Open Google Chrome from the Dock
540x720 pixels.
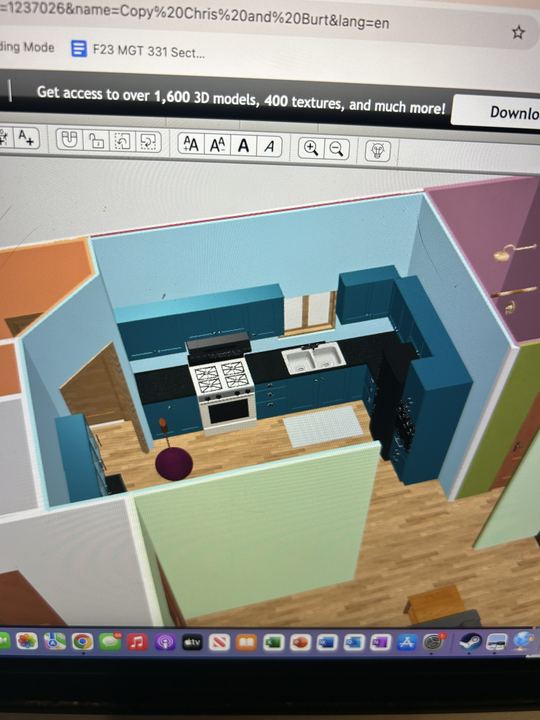pyautogui.click(x=82, y=641)
